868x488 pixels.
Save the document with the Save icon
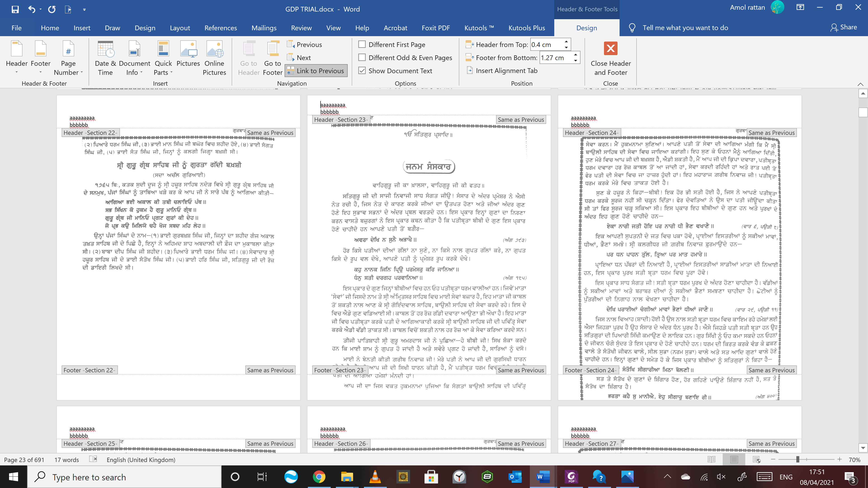[x=15, y=9]
